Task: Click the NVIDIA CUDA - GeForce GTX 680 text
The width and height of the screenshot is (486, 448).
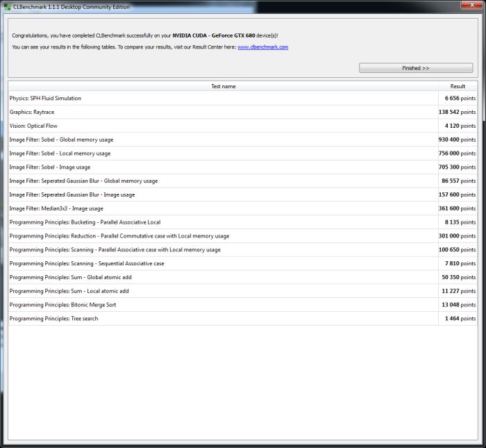Action: tap(214, 35)
